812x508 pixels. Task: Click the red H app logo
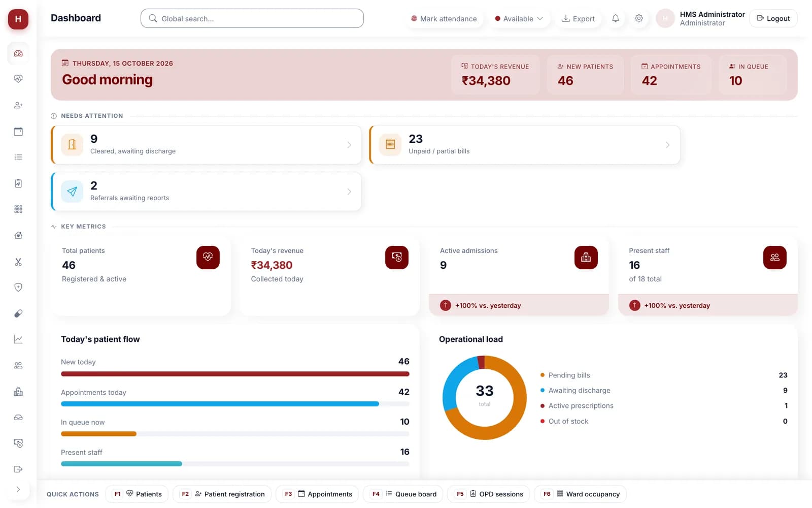coord(18,19)
